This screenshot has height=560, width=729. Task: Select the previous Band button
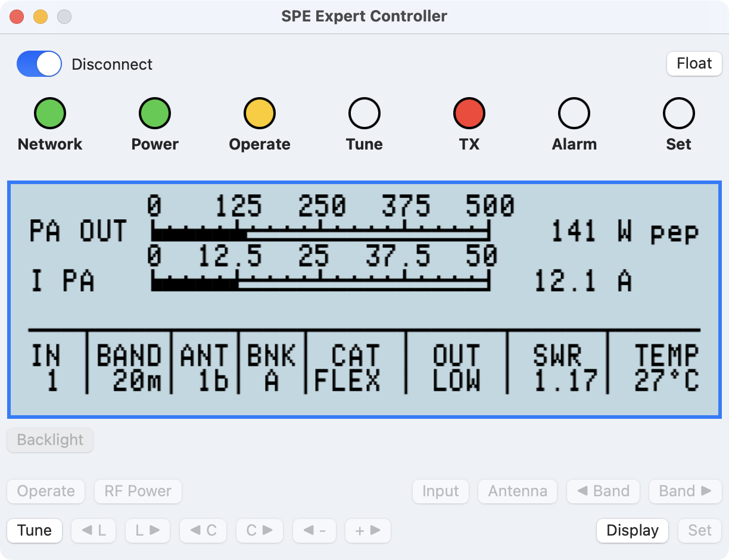click(603, 491)
